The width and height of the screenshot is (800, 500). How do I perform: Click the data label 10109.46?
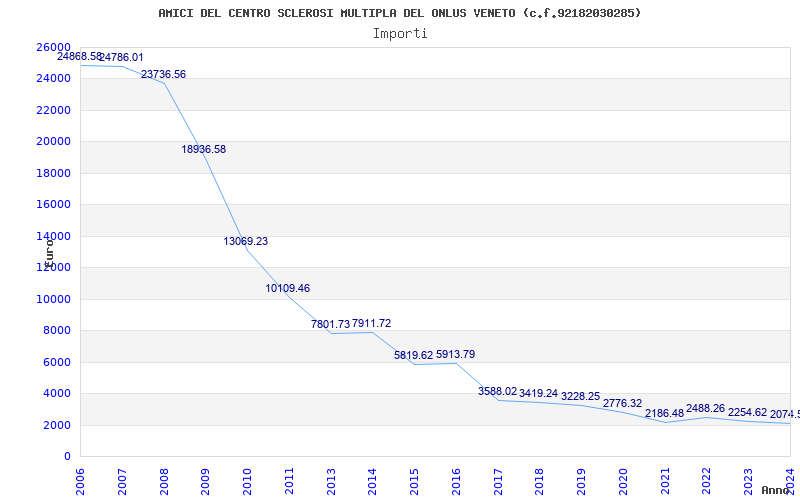coord(287,288)
